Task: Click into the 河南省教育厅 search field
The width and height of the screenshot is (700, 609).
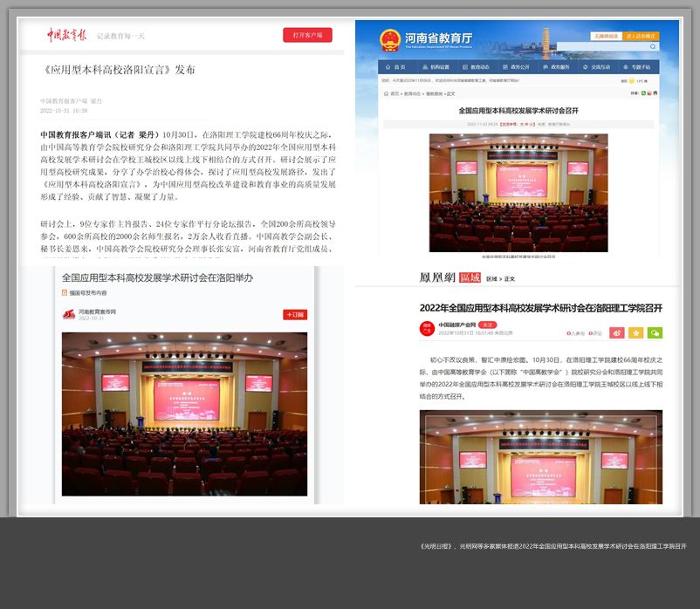Action: point(602,47)
